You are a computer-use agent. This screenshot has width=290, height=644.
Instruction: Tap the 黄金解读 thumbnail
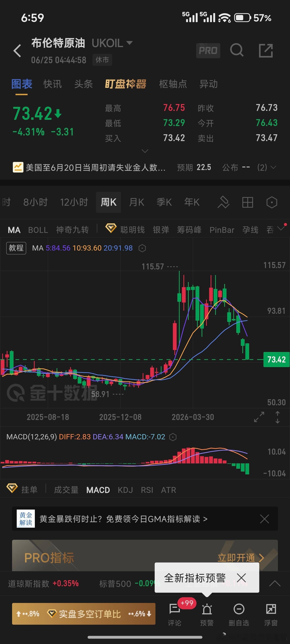click(x=26, y=518)
